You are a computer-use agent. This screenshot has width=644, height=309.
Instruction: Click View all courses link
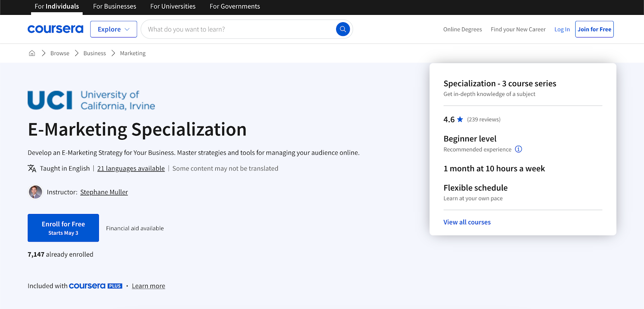pyautogui.click(x=467, y=222)
